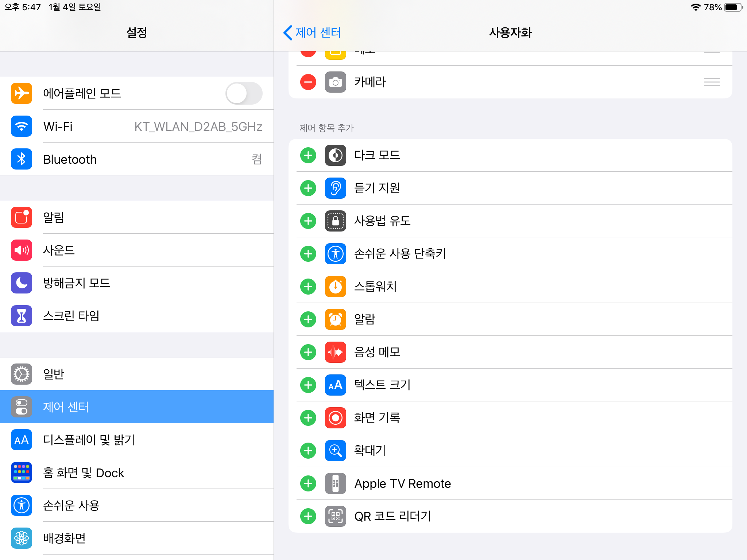
Task: Tap the Screen Recording (화면 기록) icon
Action: click(335, 418)
